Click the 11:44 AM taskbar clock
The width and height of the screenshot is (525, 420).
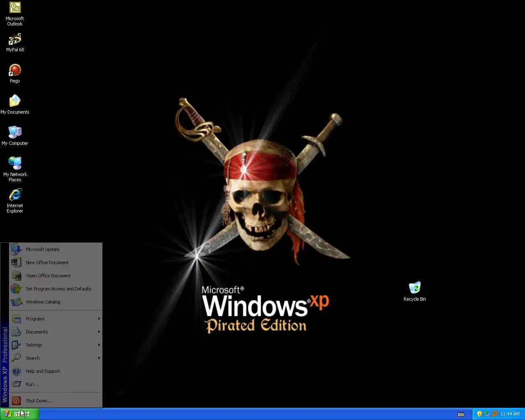tap(510, 414)
